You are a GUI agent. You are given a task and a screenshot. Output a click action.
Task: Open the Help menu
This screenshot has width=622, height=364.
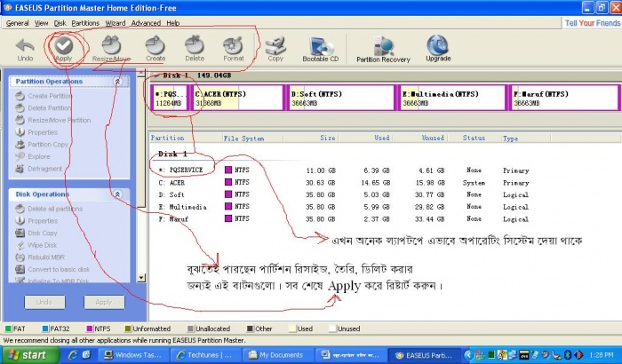point(173,23)
